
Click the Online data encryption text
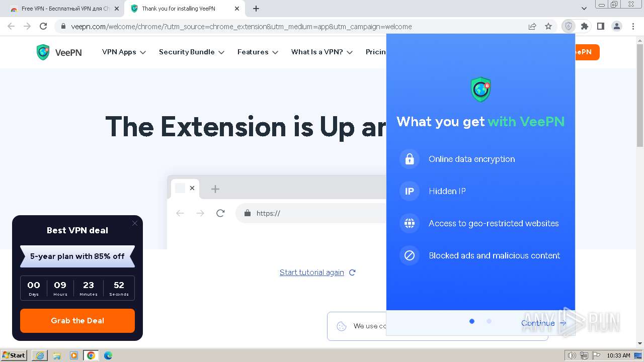click(472, 159)
